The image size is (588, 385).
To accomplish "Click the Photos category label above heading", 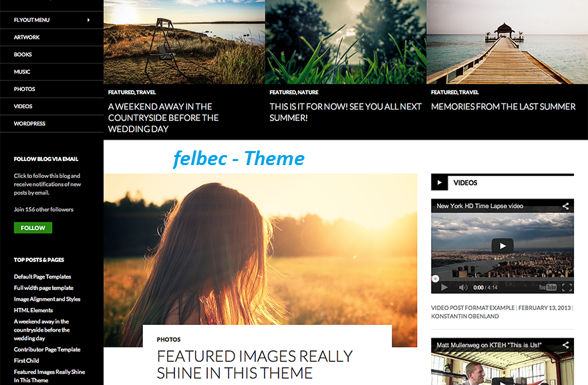I will [169, 340].
